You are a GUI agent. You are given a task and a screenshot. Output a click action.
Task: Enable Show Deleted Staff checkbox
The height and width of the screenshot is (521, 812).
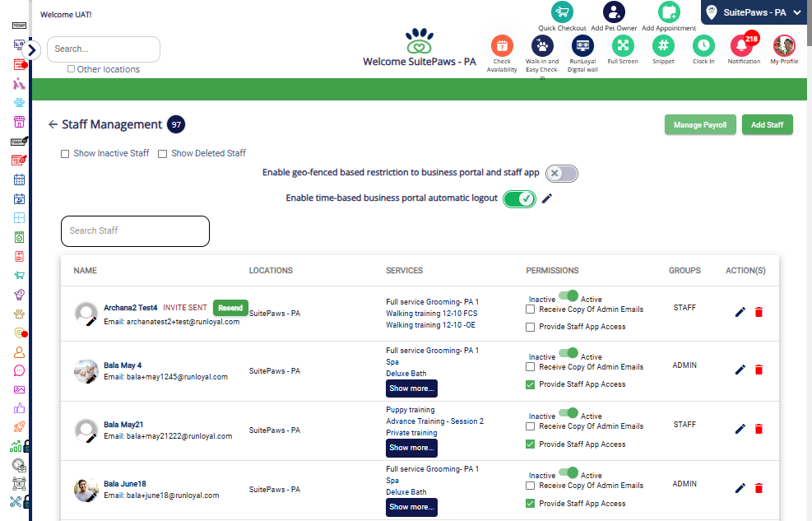point(162,154)
